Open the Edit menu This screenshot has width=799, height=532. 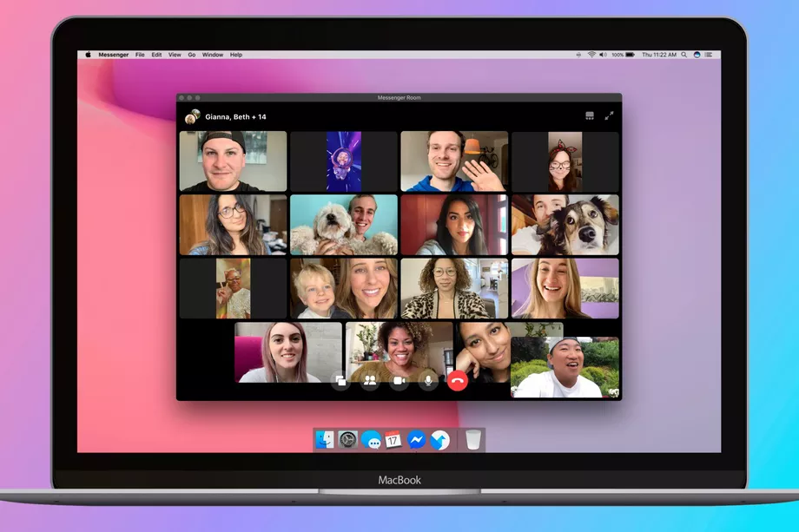156,55
